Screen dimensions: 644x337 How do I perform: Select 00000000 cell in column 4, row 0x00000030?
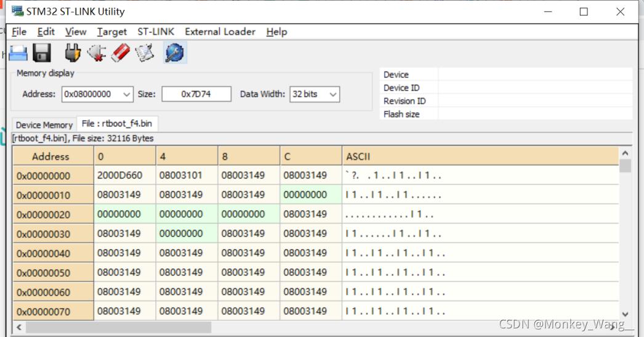187,233
